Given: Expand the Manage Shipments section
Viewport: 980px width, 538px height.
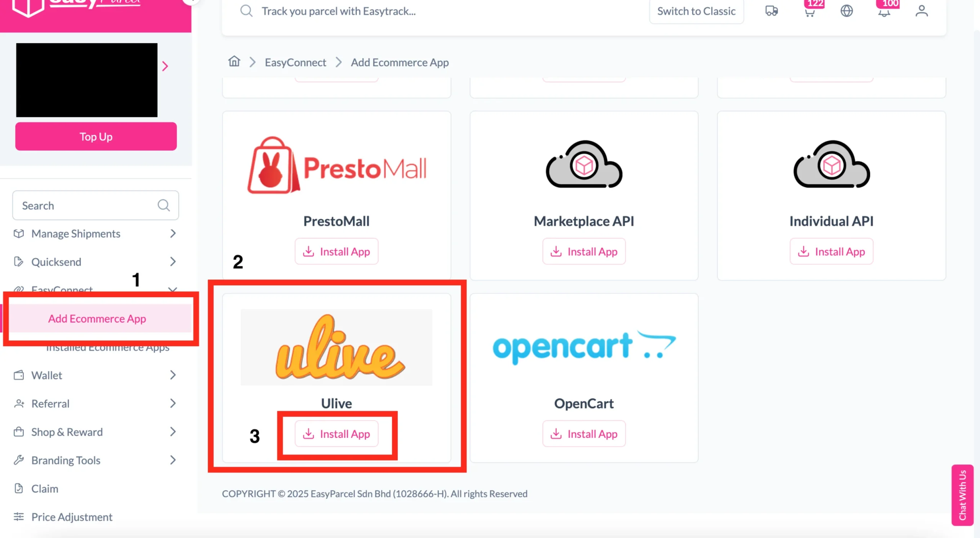Looking at the screenshot, I should point(173,233).
